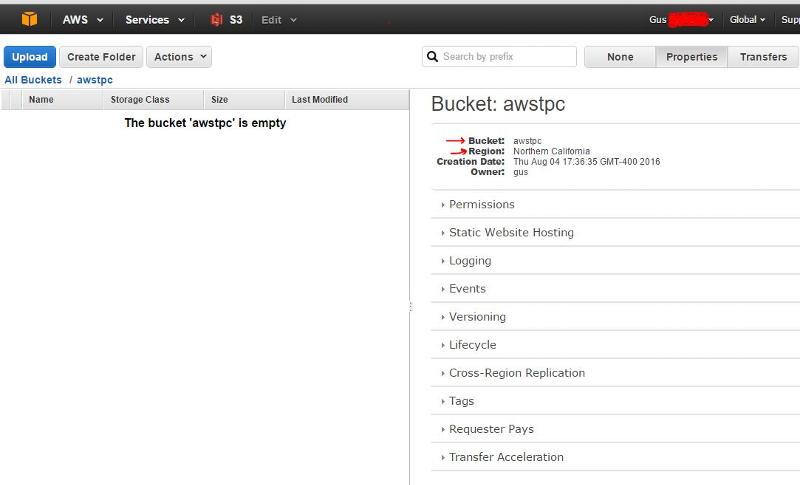This screenshot has width=800, height=485.
Task: Sort by Storage Class column header
Action: point(153,99)
